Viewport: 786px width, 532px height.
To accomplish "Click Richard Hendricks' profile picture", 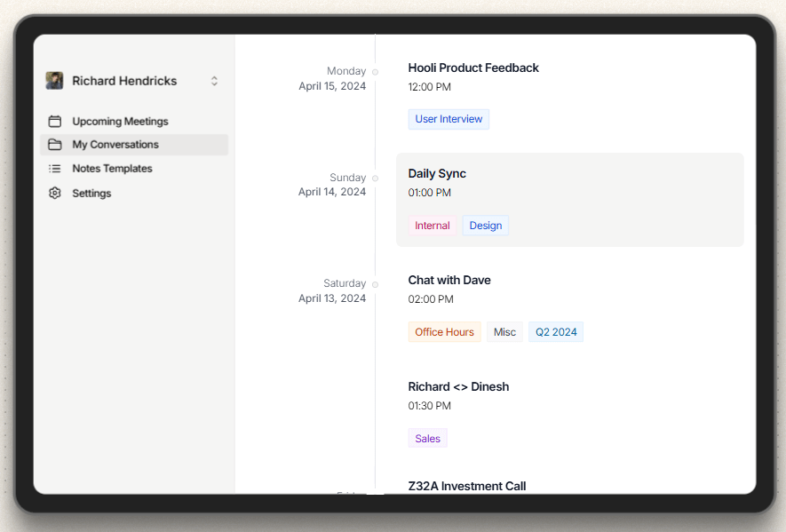I will [x=54, y=80].
